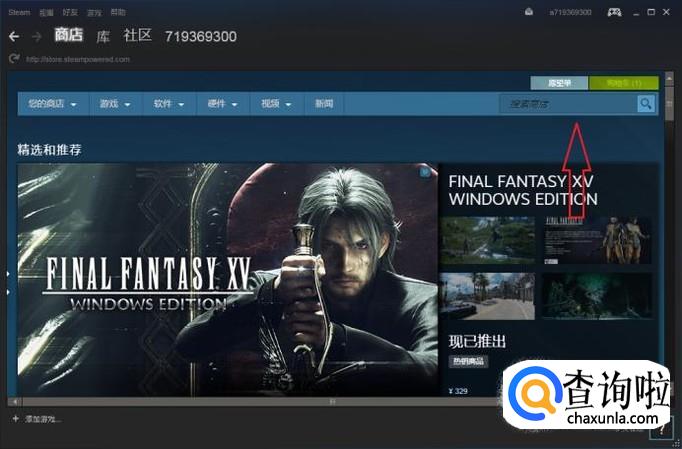The image size is (682, 449).
Task: Open the Final Fantasy XV featured banner
Action: click(227, 279)
